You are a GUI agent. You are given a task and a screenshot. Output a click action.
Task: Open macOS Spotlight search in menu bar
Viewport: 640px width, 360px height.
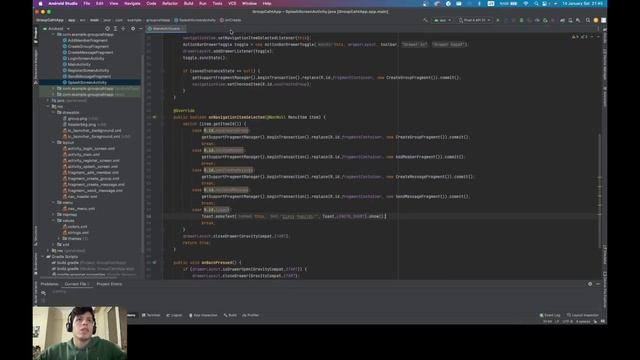point(536,3)
